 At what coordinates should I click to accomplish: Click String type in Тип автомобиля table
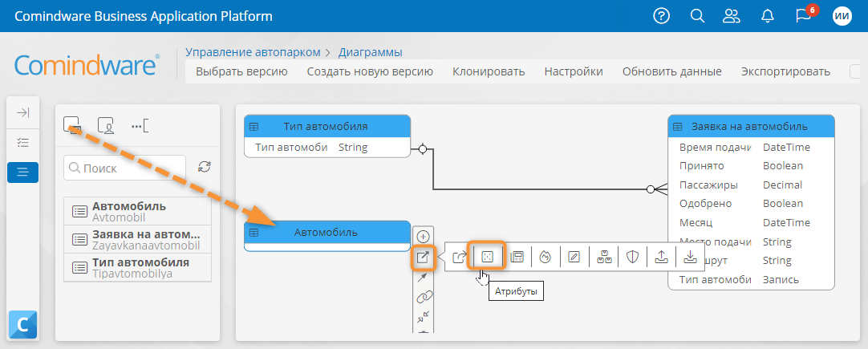[x=353, y=148]
